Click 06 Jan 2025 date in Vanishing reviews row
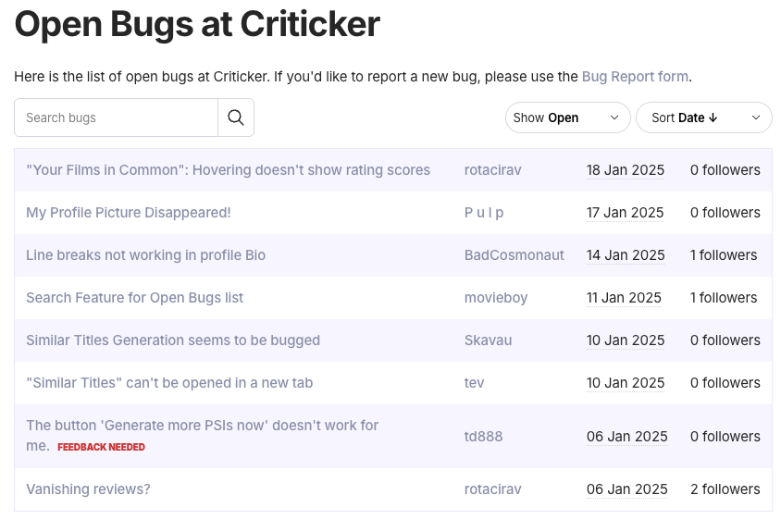The height and width of the screenshot is (532, 781). (x=627, y=489)
